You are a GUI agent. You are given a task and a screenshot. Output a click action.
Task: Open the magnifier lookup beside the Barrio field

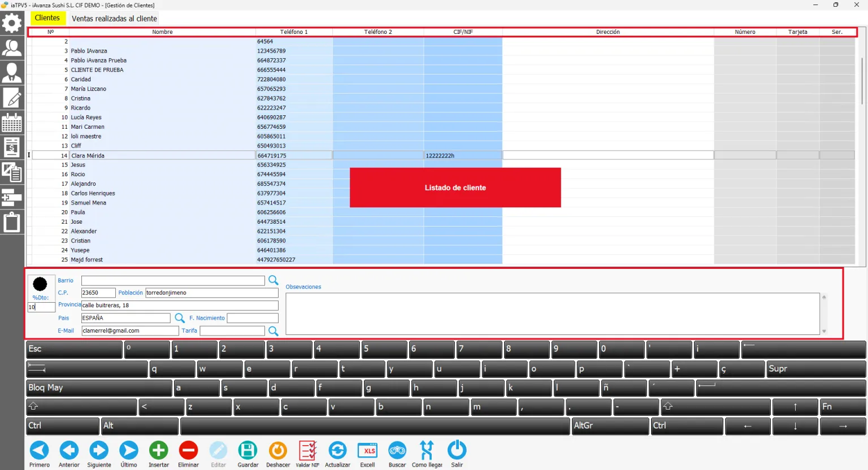pos(274,280)
